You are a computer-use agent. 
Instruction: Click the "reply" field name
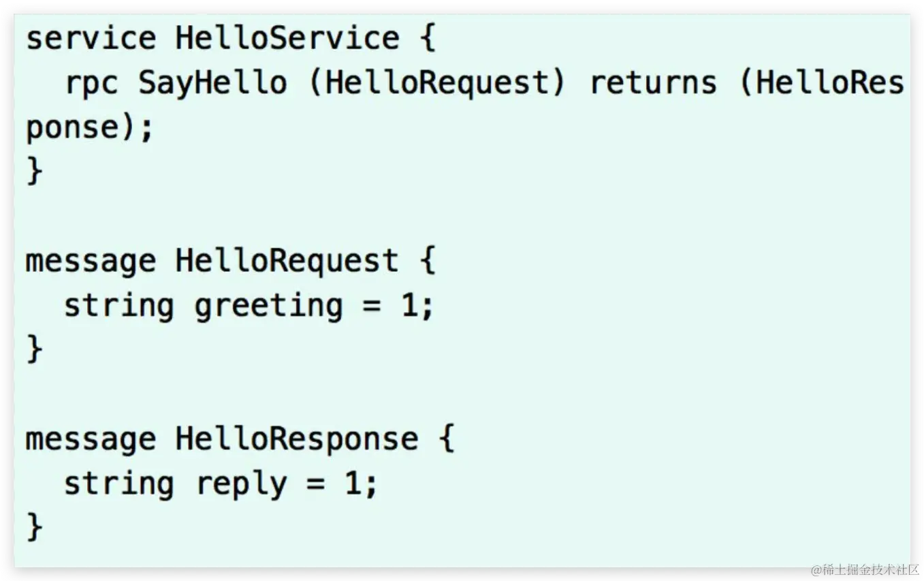click(240, 484)
